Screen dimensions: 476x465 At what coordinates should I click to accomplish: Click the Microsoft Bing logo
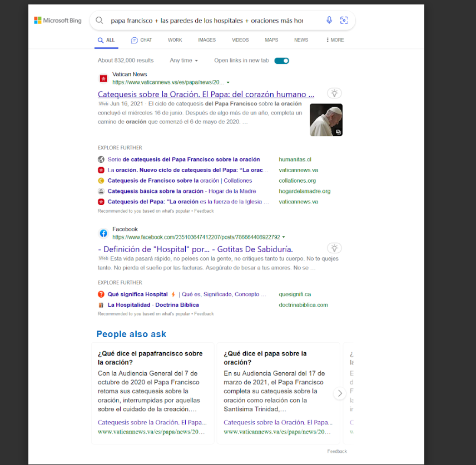(58, 21)
